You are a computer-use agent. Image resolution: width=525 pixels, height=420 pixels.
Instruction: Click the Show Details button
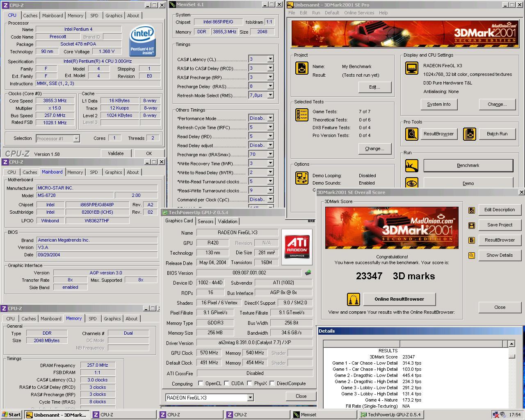point(500,255)
